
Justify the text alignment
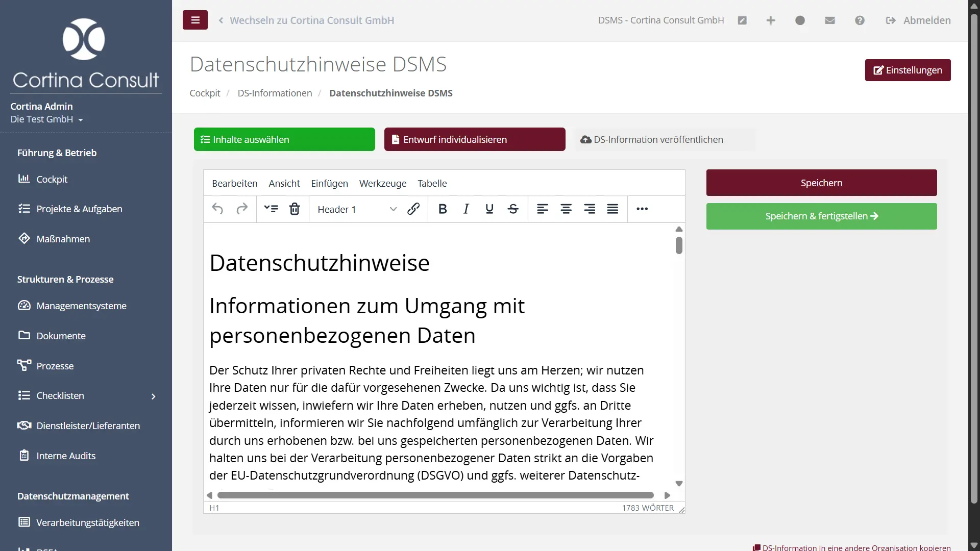coord(612,209)
